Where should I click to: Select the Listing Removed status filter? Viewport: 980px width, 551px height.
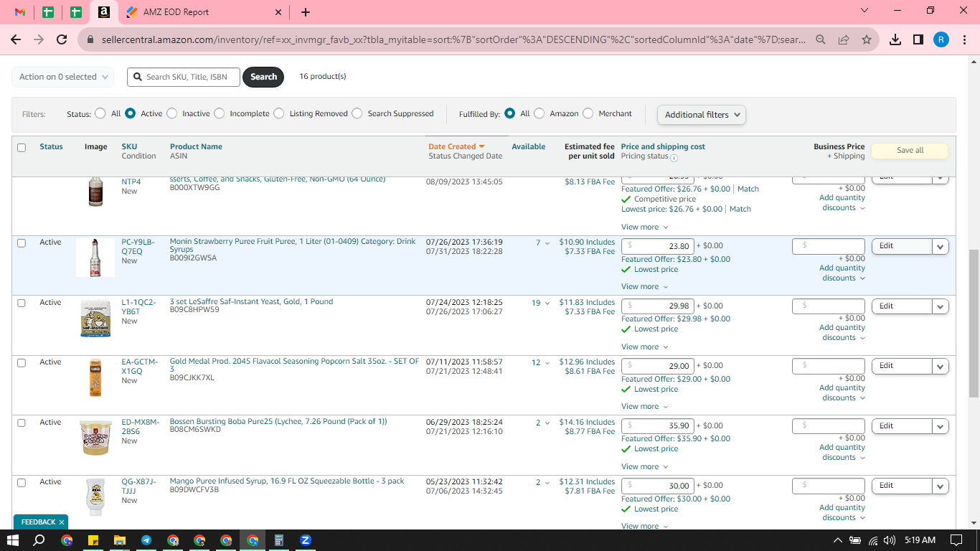pos(278,113)
